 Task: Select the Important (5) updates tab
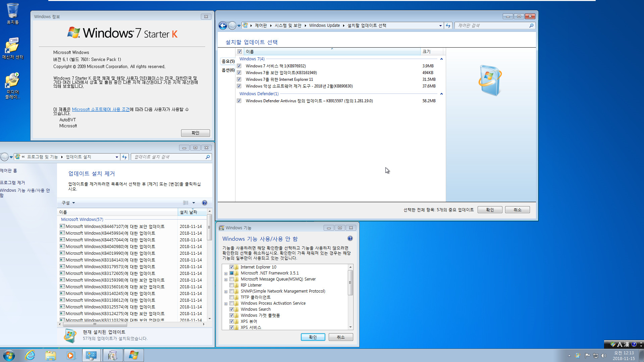pos(228,61)
